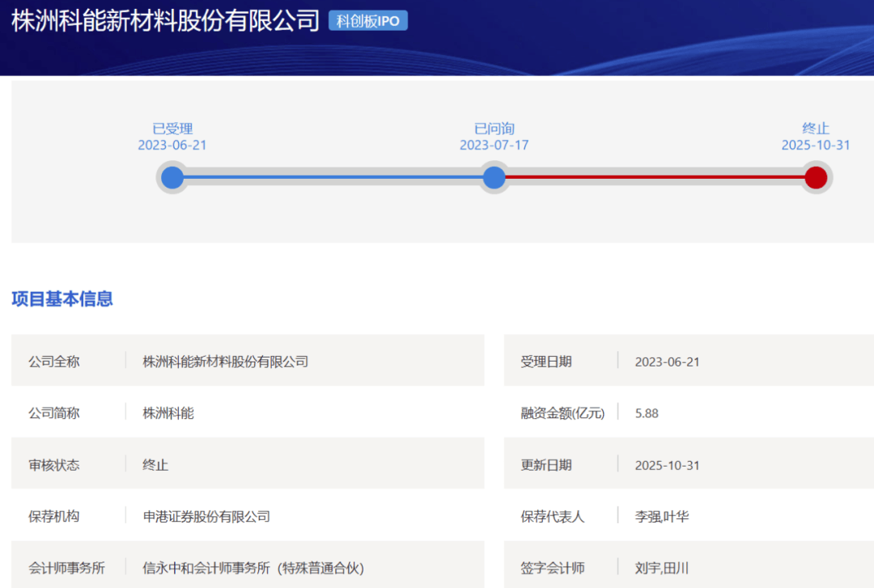Click the 株洲科能 company short name value

coord(168,413)
